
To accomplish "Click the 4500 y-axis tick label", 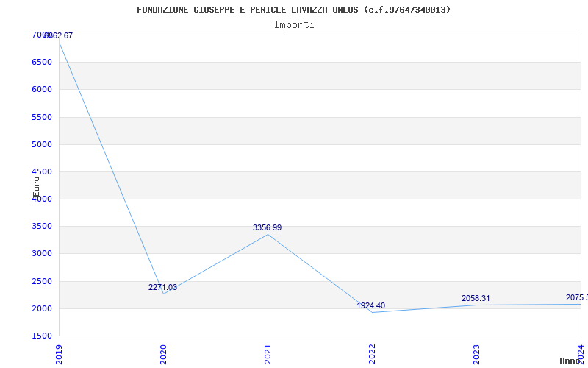I will [x=42, y=171].
